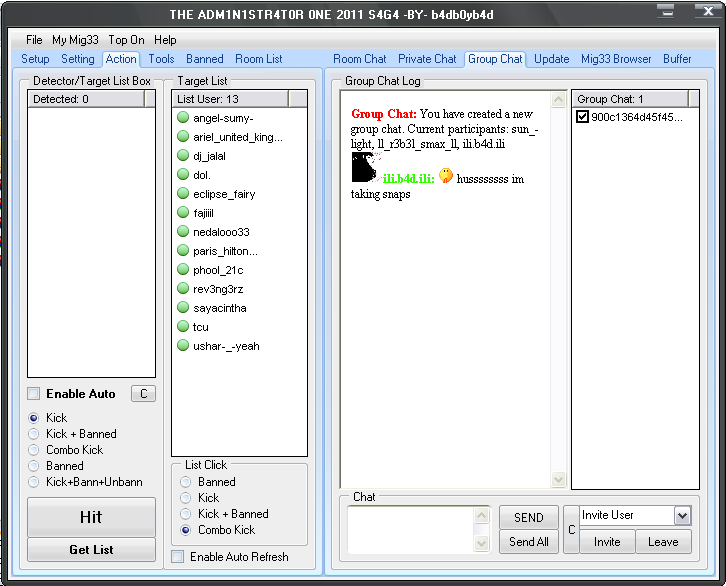Click green status icon beside nedalooo33
Screen dimensions: 726x586
pos(183,231)
